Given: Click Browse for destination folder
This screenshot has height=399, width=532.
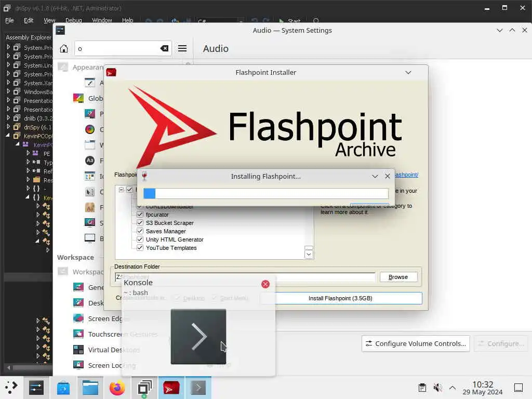Looking at the screenshot, I should (x=398, y=277).
